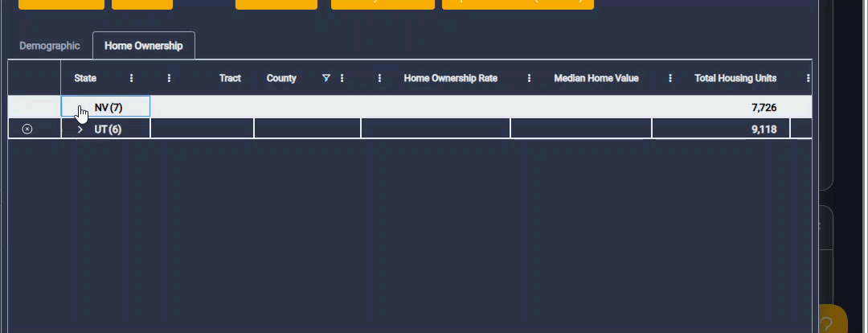Click the circled X icon on UT row
Viewport: 868px width, 333px height.
point(27,129)
